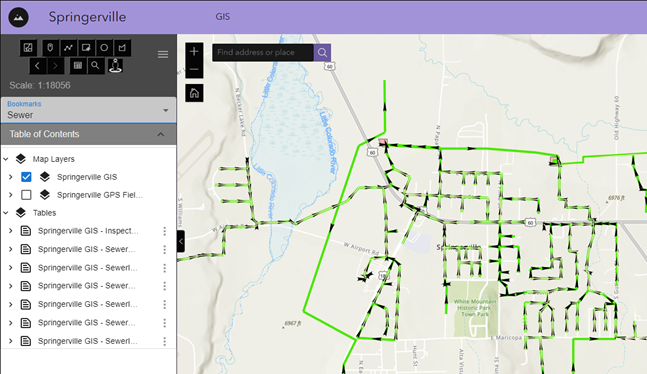Open the Bookmarks Sewer dropdown
The image size is (647, 374).
point(88,110)
